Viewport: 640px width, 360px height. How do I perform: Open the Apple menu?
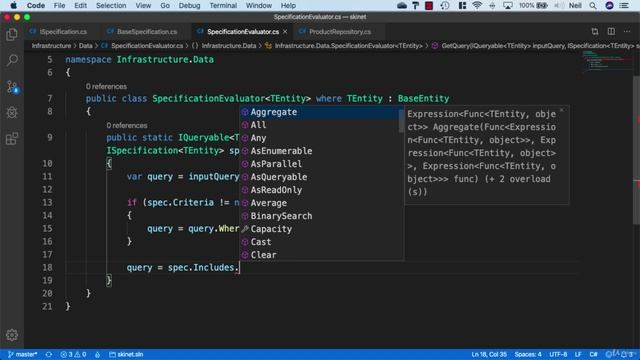click(13, 5)
